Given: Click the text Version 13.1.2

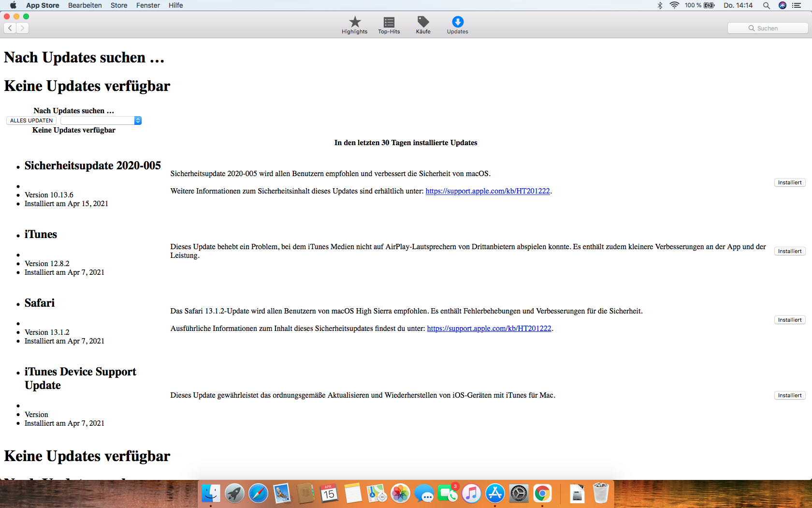Looking at the screenshot, I should click(47, 332).
